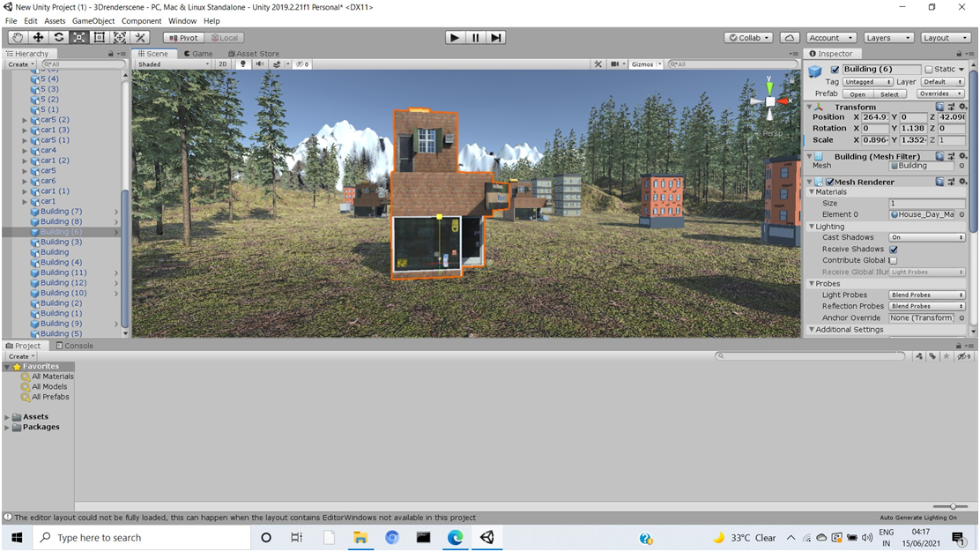Open the Cast Shadows dropdown
The width and height of the screenshot is (980, 552).
(x=925, y=236)
